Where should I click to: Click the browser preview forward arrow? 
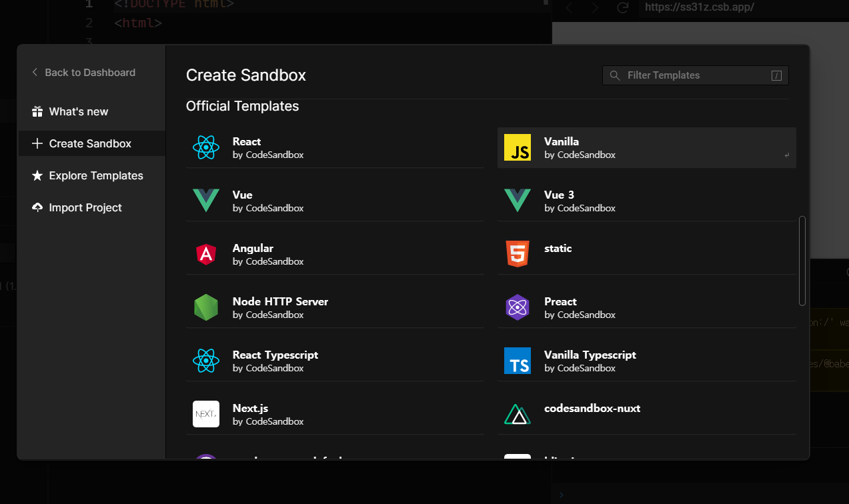(595, 8)
